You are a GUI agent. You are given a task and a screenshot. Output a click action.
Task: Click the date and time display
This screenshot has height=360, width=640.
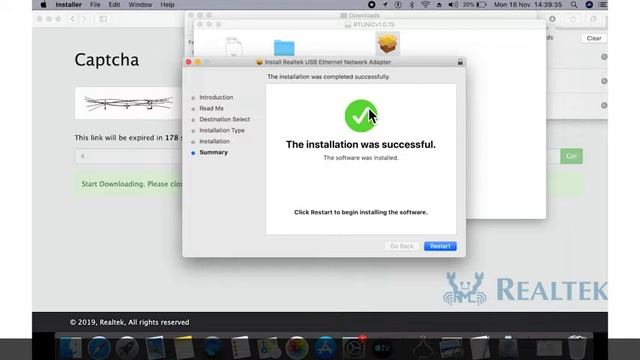tap(528, 5)
